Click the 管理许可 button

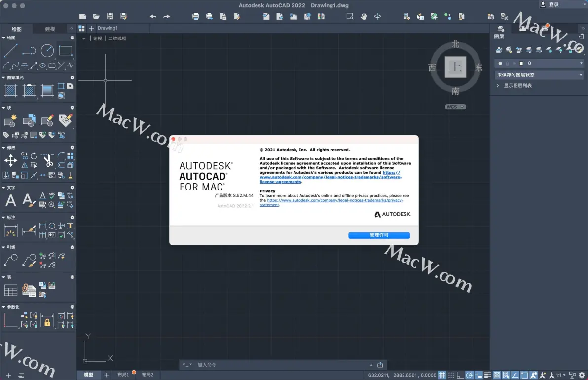click(379, 235)
